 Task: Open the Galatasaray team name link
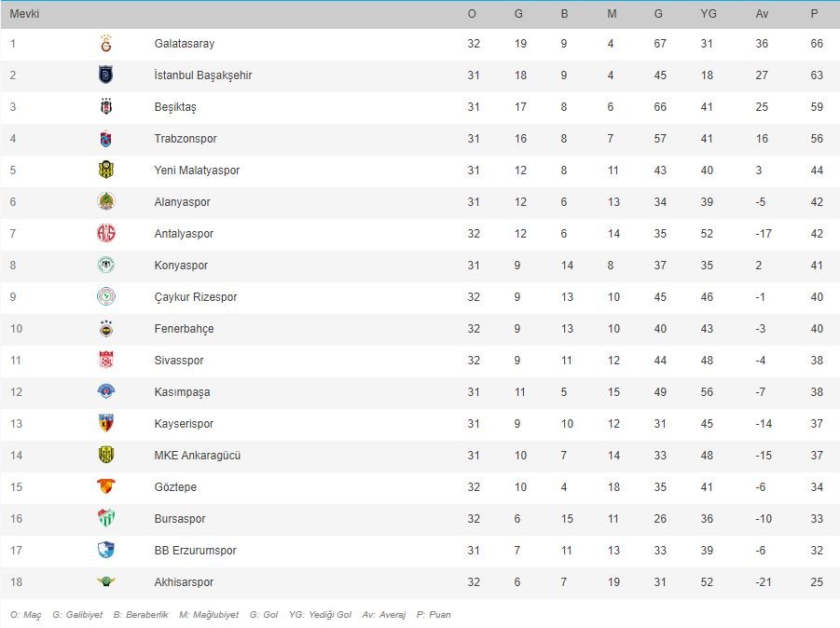tap(185, 44)
